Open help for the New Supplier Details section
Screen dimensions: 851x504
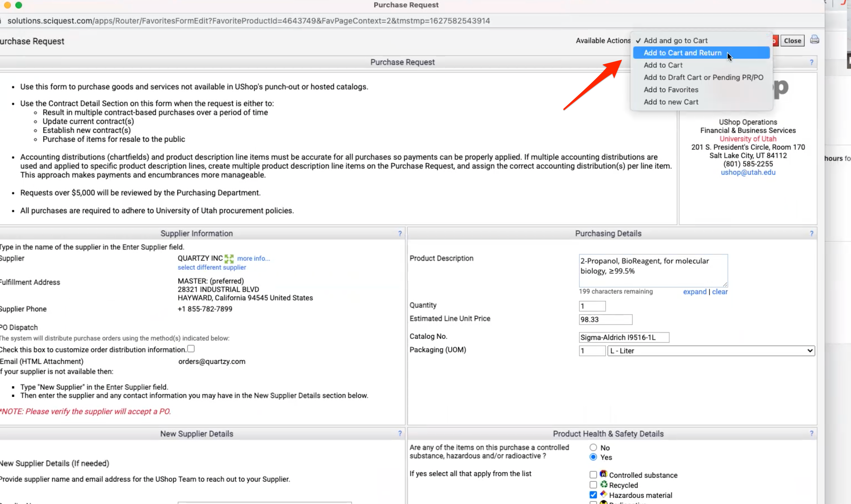click(x=400, y=434)
